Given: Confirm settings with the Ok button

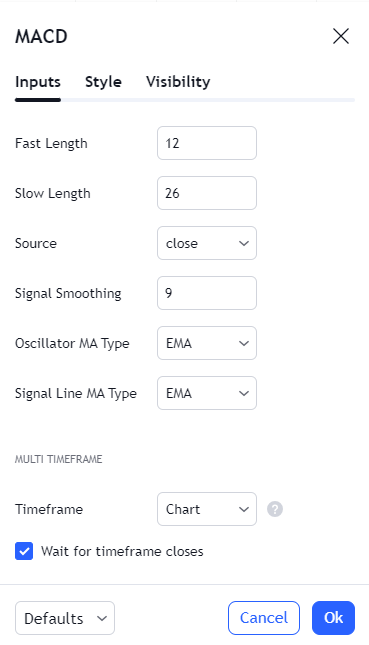Looking at the screenshot, I should coord(333,618).
